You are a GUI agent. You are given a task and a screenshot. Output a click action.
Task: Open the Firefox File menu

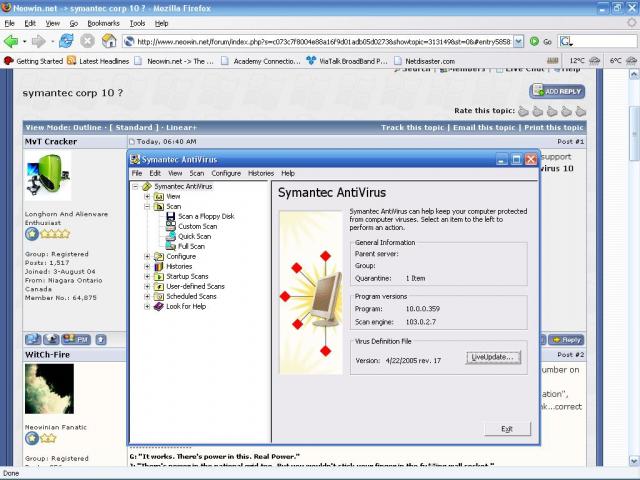[x=9, y=23]
